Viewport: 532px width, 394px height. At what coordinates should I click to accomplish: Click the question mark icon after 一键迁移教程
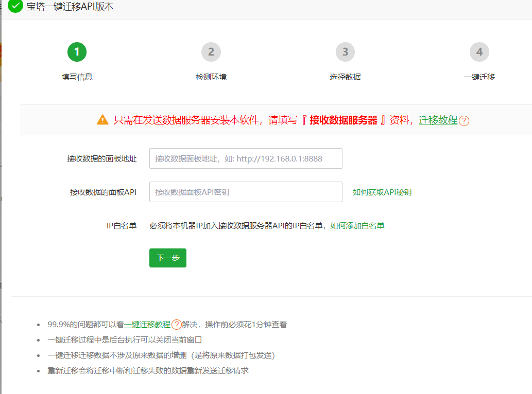(x=176, y=325)
